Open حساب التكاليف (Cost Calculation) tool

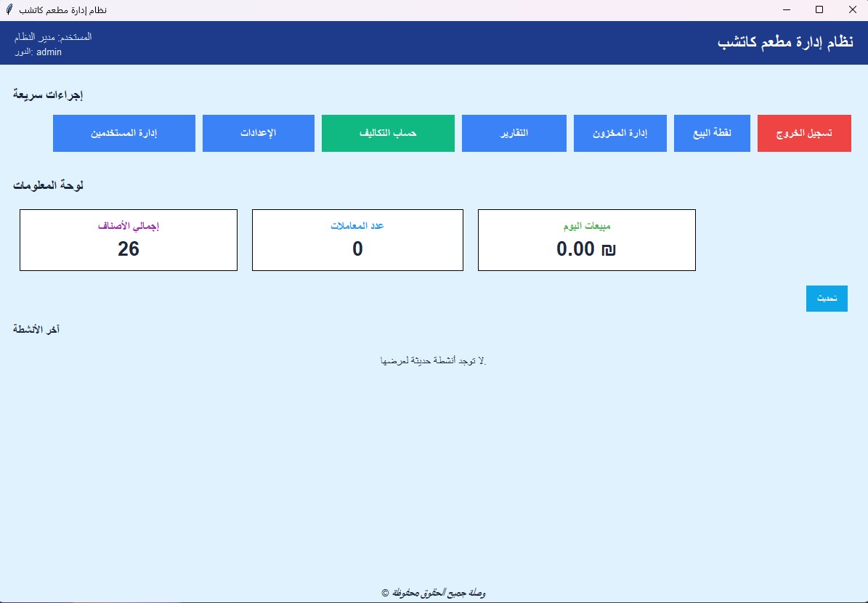pos(387,133)
